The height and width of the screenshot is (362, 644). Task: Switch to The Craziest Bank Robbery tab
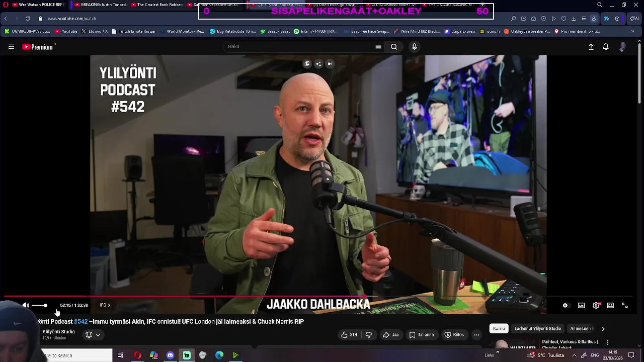click(x=156, y=5)
